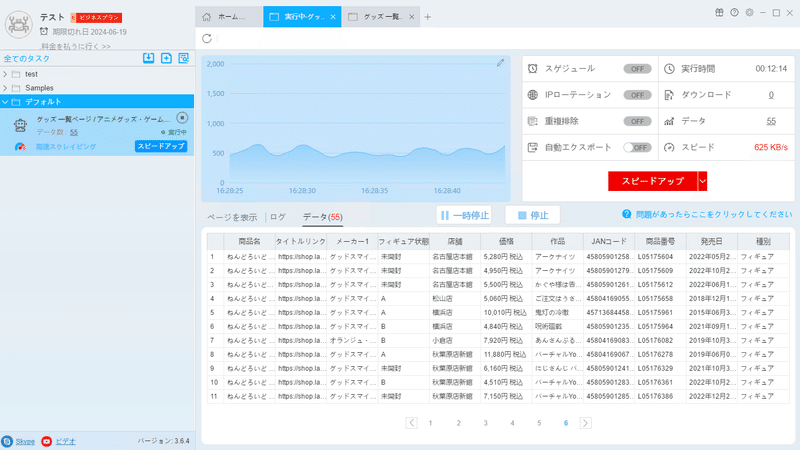The image size is (800, 450).
Task: Click the blue help icon beside problem link
Action: pos(627,214)
